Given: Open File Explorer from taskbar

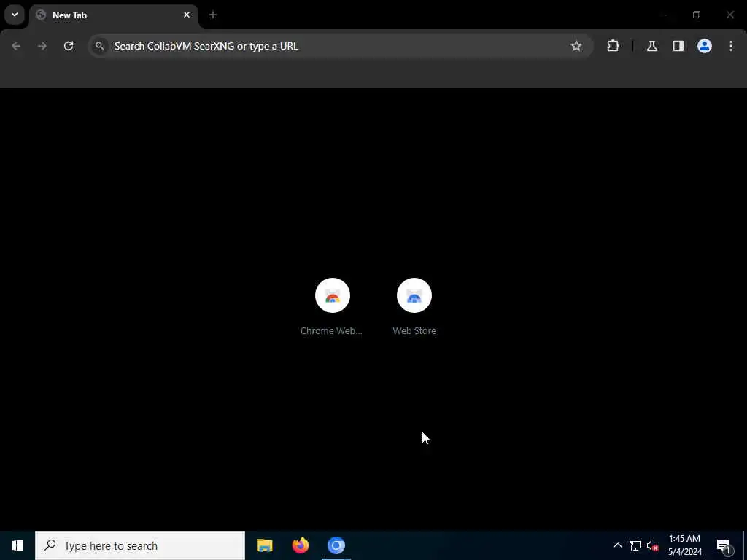Looking at the screenshot, I should [264, 545].
